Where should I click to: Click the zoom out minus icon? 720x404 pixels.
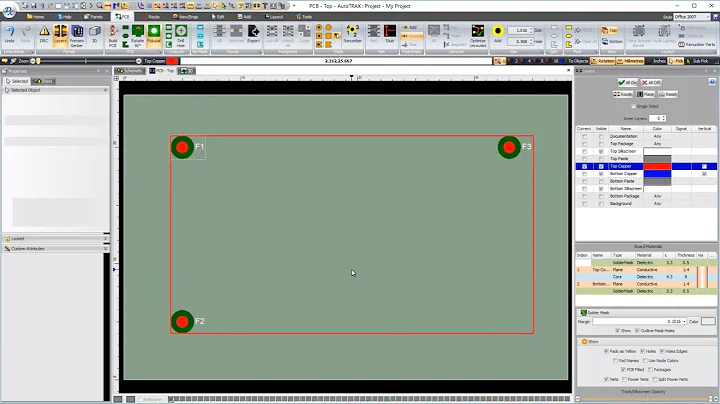[x=33, y=61]
